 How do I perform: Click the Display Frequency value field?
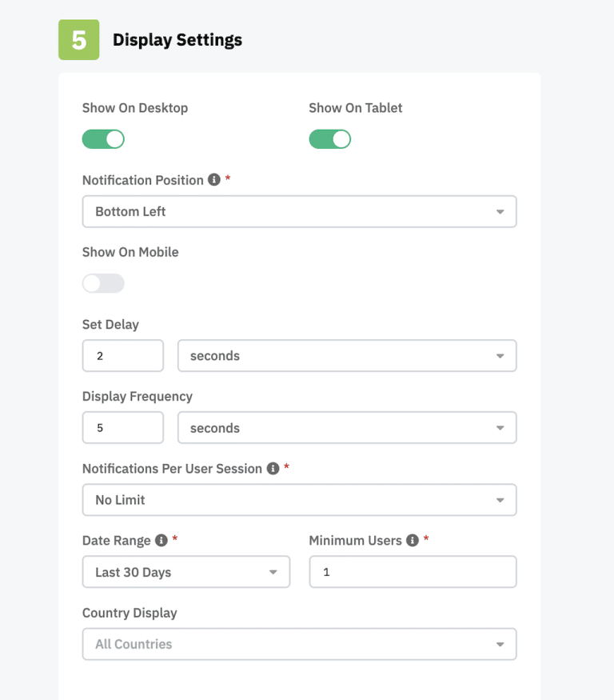tap(122, 427)
